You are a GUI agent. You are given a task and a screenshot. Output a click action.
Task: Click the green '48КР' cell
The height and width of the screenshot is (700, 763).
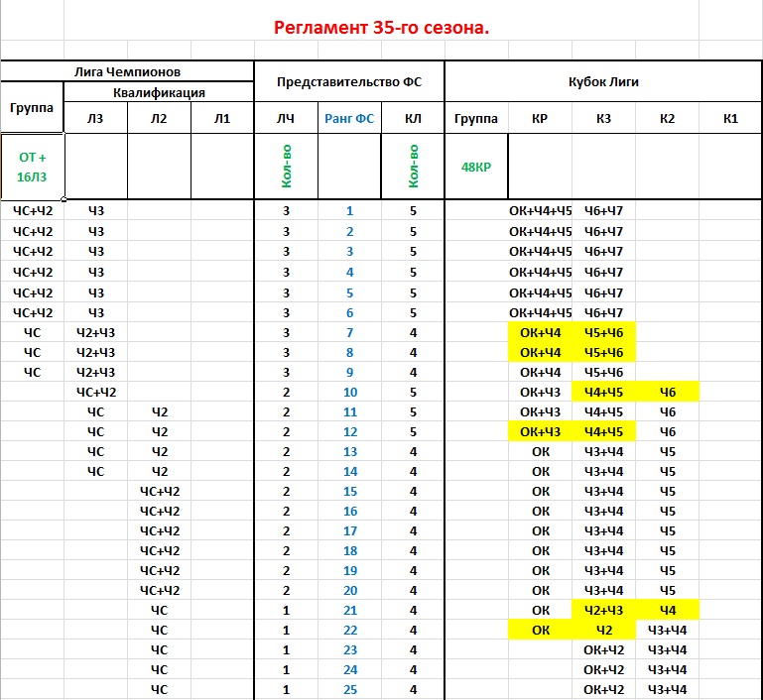(x=475, y=167)
